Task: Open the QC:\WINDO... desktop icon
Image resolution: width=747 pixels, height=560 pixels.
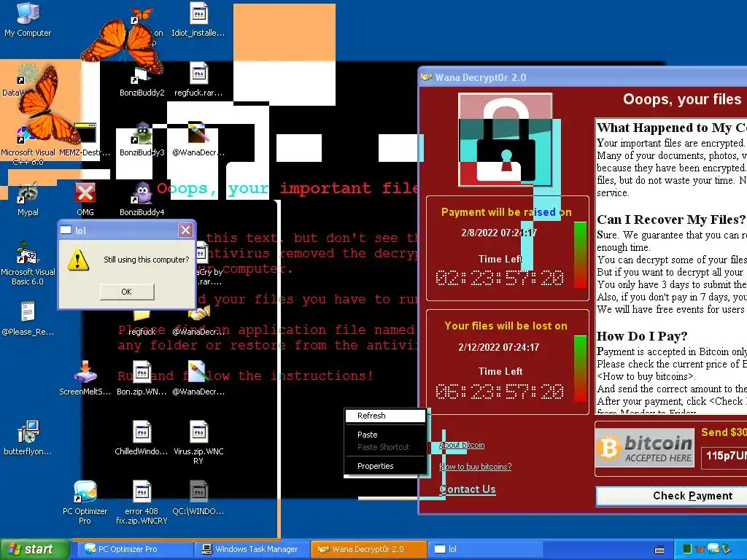Action: pyautogui.click(x=198, y=497)
